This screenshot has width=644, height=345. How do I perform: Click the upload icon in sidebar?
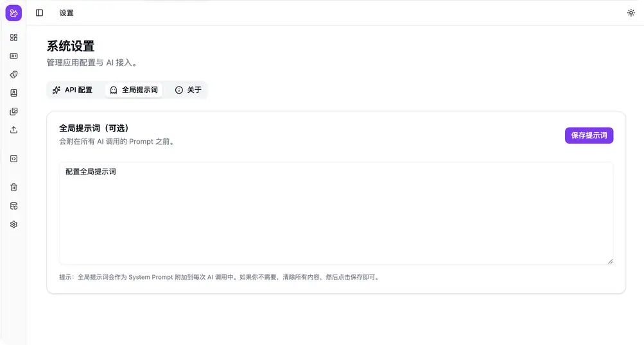point(13,130)
